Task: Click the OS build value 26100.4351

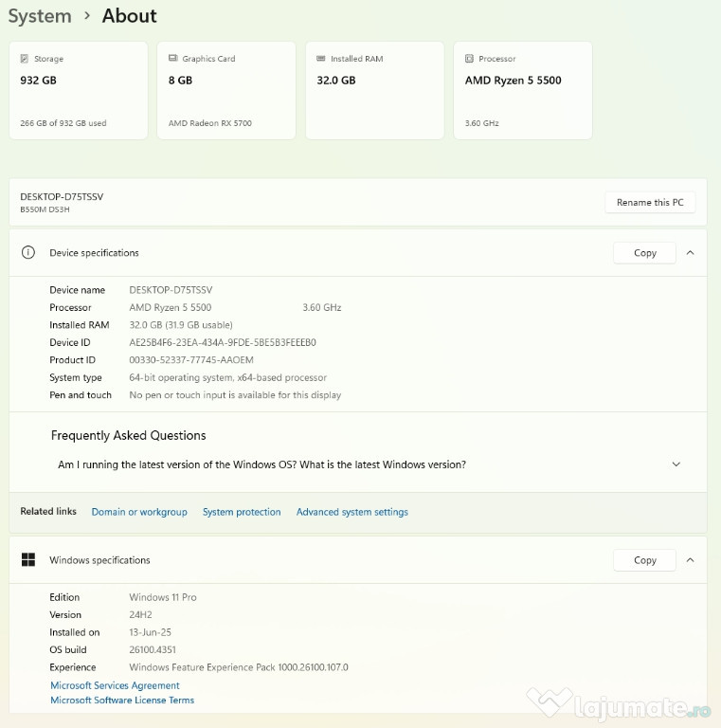Action: pos(153,649)
